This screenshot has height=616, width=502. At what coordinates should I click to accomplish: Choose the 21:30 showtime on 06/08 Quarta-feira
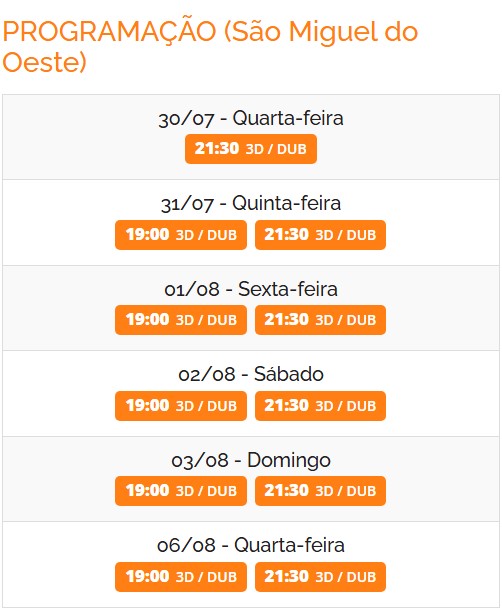click(320, 577)
